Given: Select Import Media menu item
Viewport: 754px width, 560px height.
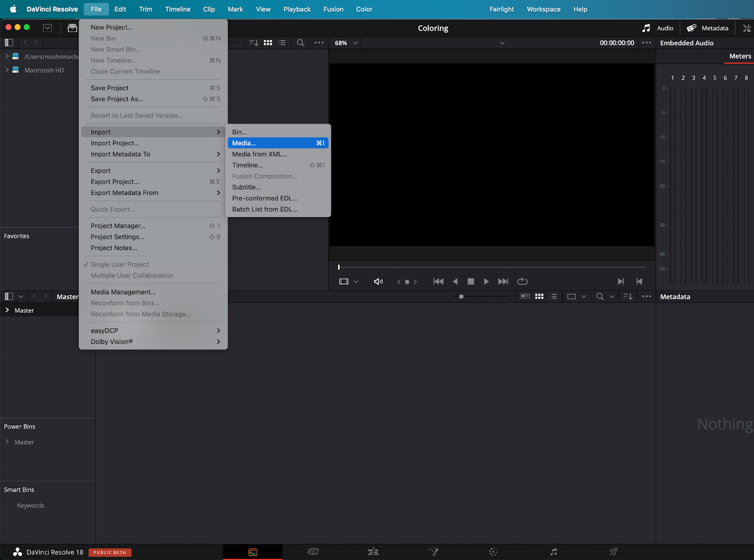Looking at the screenshot, I should point(278,143).
